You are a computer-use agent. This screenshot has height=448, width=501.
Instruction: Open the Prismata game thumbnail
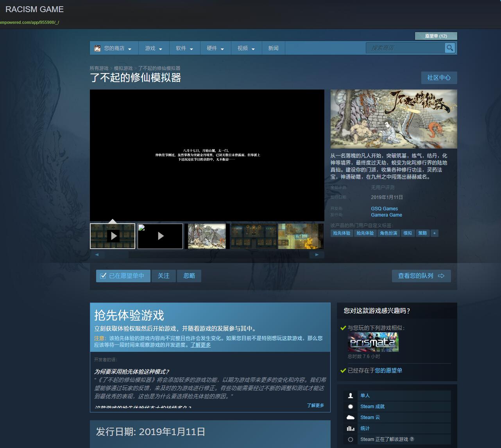pos(373,342)
